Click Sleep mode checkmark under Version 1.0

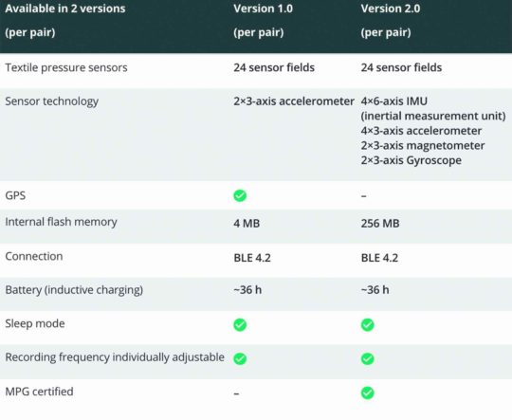[x=240, y=324]
